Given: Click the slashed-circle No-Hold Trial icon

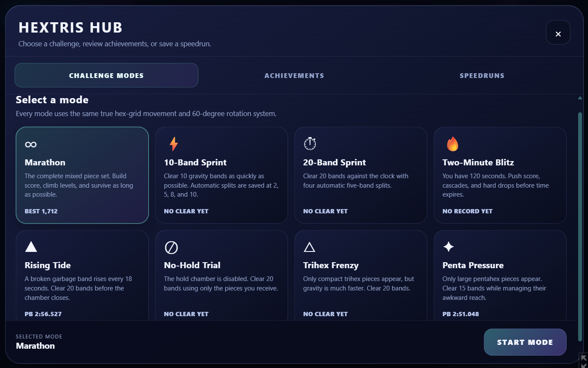Looking at the screenshot, I should tap(171, 247).
